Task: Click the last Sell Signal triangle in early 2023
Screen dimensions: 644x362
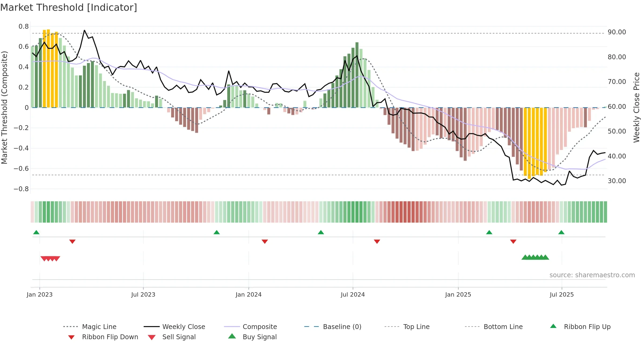Action: pyautogui.click(x=56, y=258)
